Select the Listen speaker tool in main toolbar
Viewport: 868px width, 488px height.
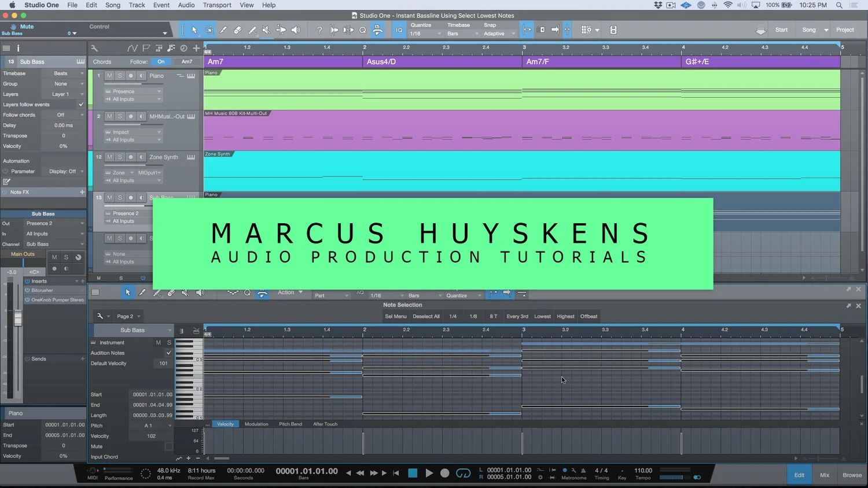coord(295,30)
